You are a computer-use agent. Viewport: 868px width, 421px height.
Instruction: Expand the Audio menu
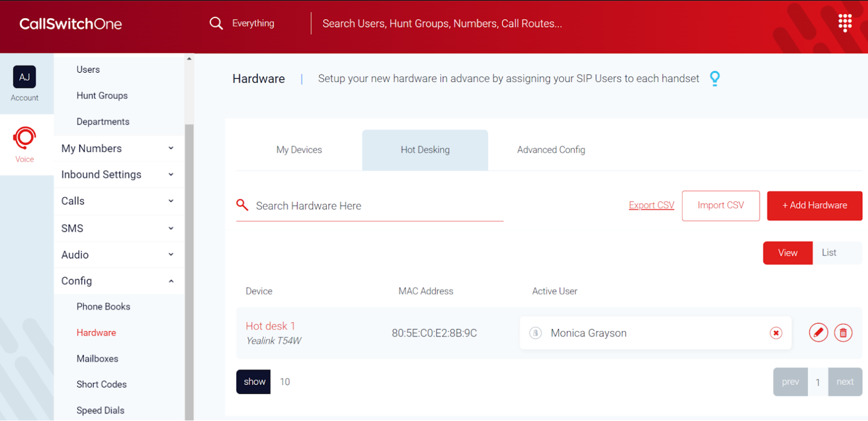[x=119, y=255]
